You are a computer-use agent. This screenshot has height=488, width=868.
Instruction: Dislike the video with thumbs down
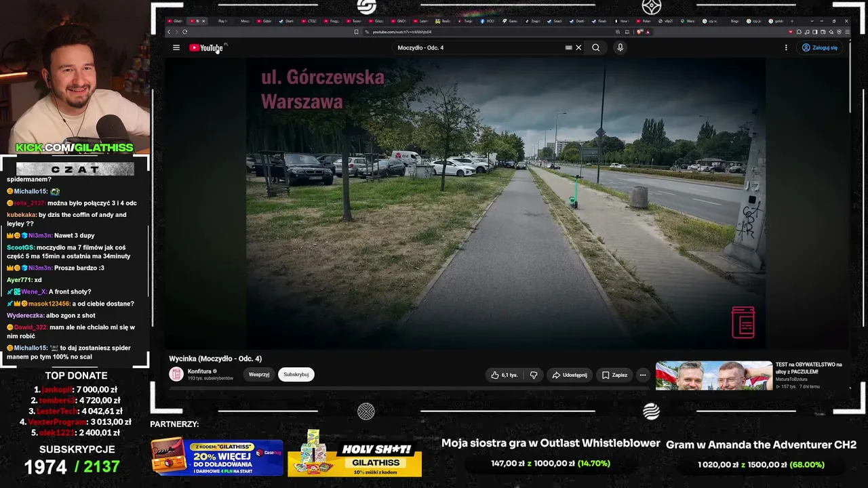534,375
